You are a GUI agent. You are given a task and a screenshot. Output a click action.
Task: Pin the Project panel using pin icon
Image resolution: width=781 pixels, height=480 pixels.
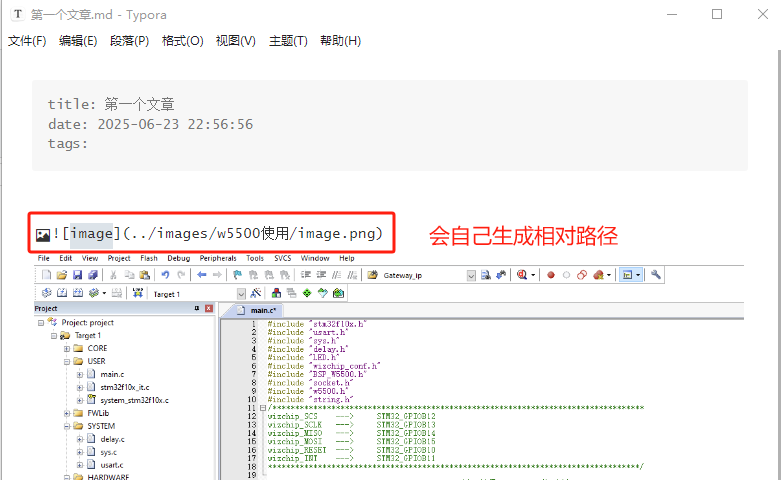coord(196,309)
